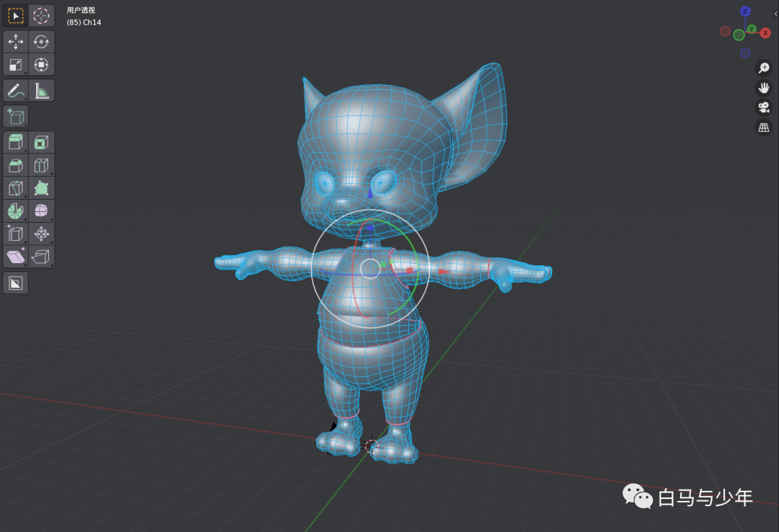
Task: Toggle perspective/orthographic grid button
Action: click(764, 128)
